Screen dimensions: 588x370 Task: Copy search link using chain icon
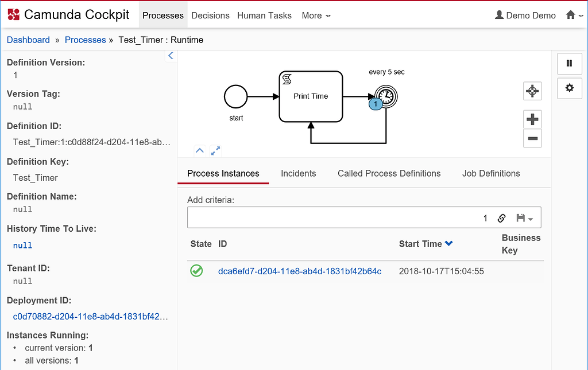501,218
